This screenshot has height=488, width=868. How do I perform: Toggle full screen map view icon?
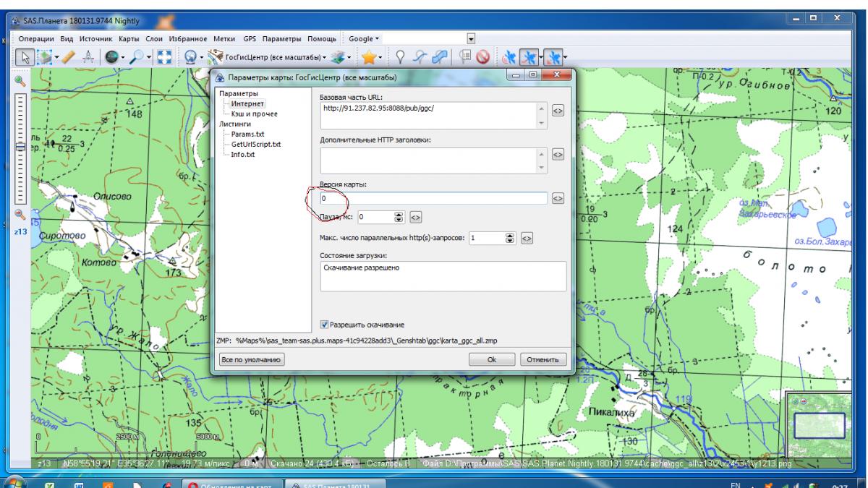[165, 57]
